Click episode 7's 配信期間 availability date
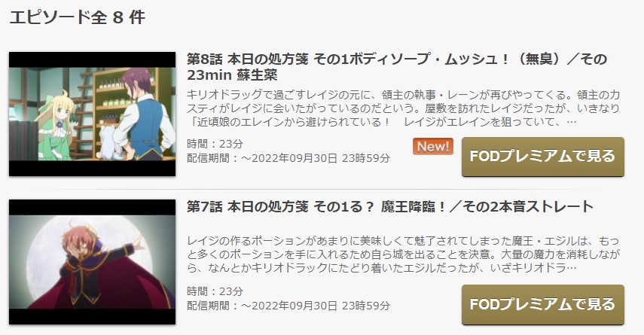 pyautogui.click(x=288, y=306)
